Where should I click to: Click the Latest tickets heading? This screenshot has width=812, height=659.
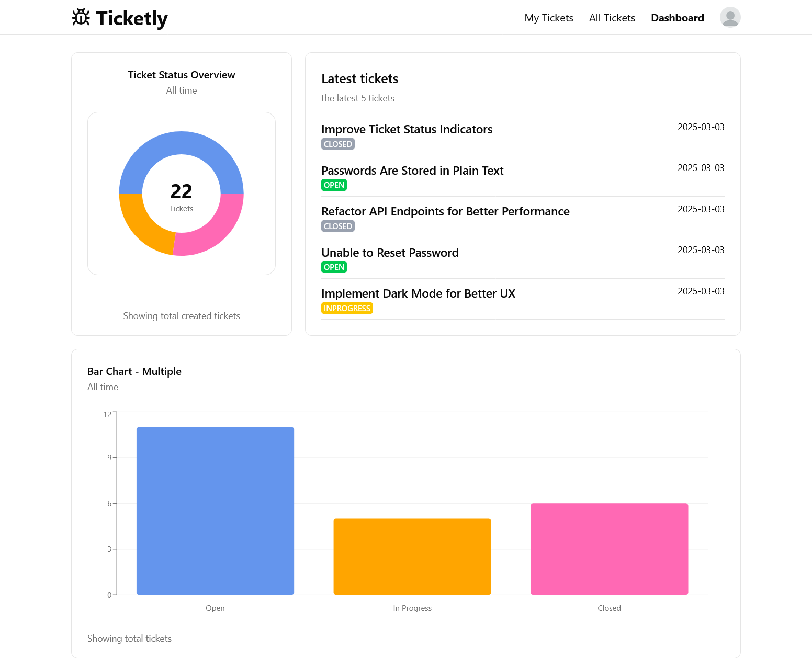click(359, 78)
